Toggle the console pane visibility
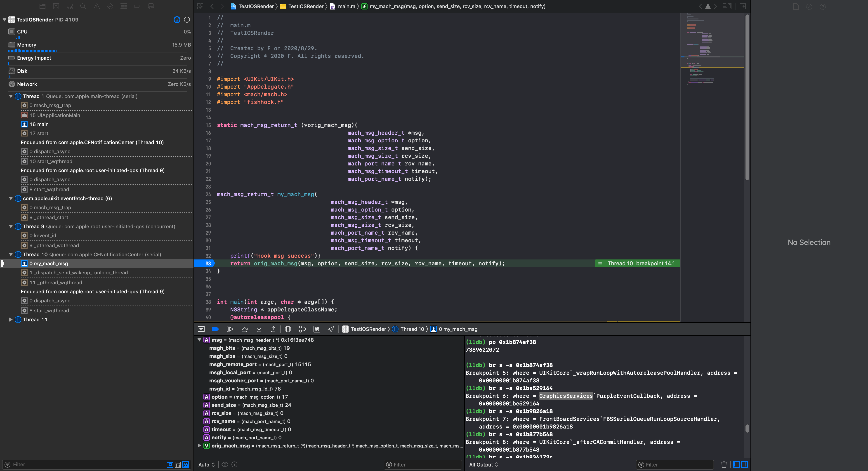This screenshot has width=868, height=471. click(x=744, y=465)
